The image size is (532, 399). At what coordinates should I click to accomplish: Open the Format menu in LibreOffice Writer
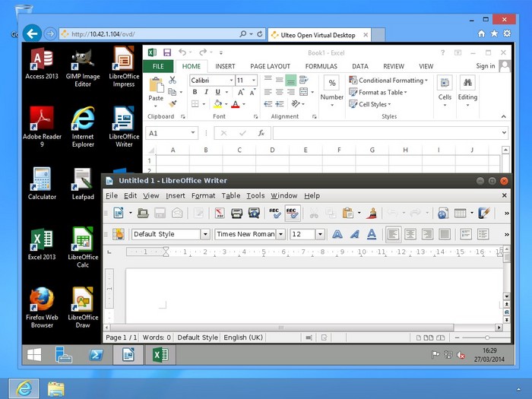click(203, 195)
